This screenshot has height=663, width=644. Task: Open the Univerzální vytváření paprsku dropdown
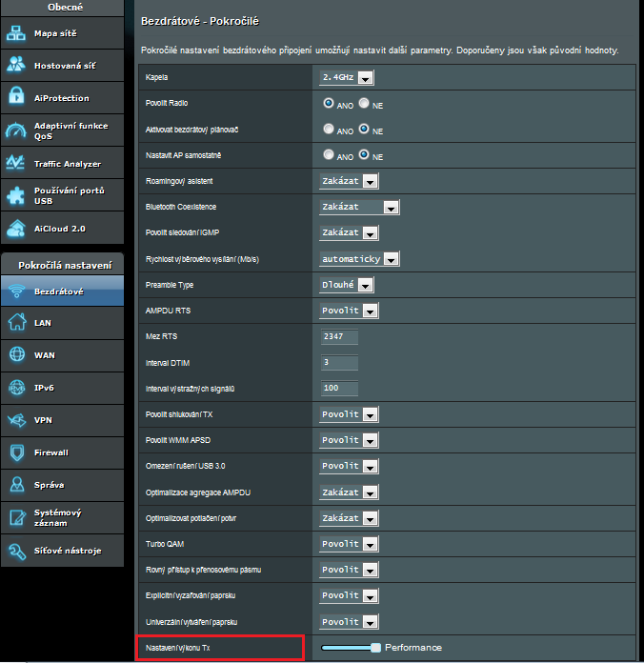[x=349, y=622]
